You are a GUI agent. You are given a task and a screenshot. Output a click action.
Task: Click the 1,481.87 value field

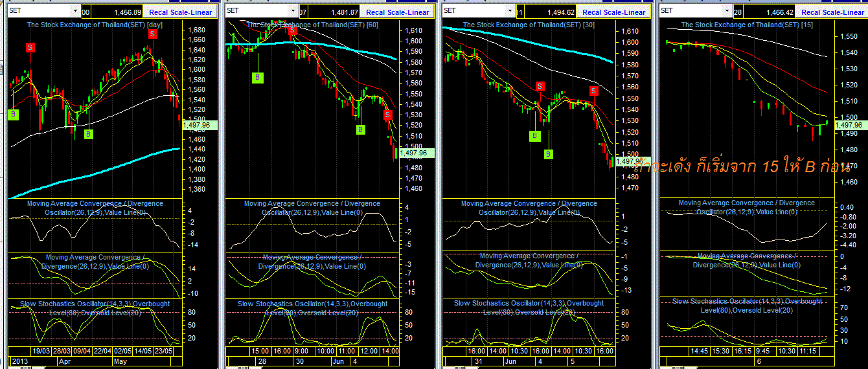(335, 12)
